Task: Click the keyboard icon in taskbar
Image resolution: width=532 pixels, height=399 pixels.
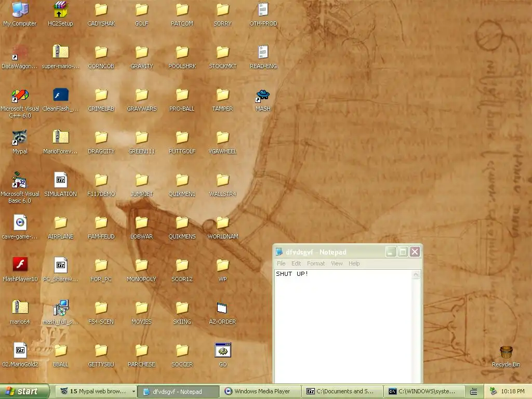Action: click(474, 392)
